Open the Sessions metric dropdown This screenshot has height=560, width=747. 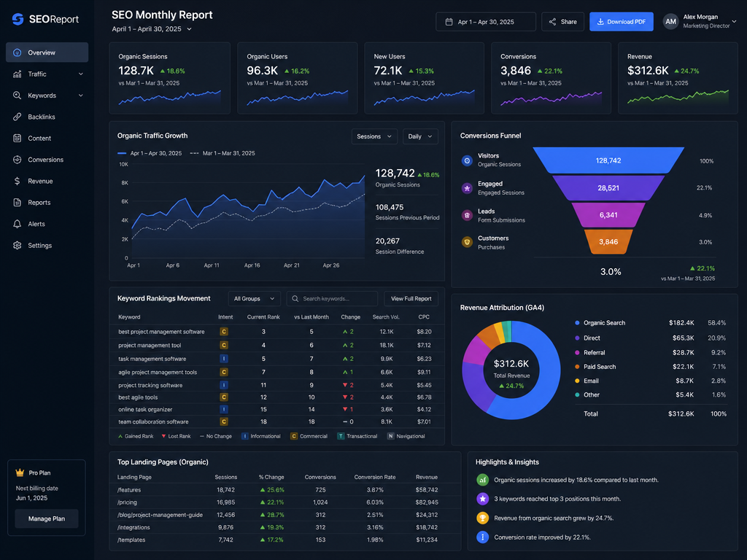(x=374, y=136)
